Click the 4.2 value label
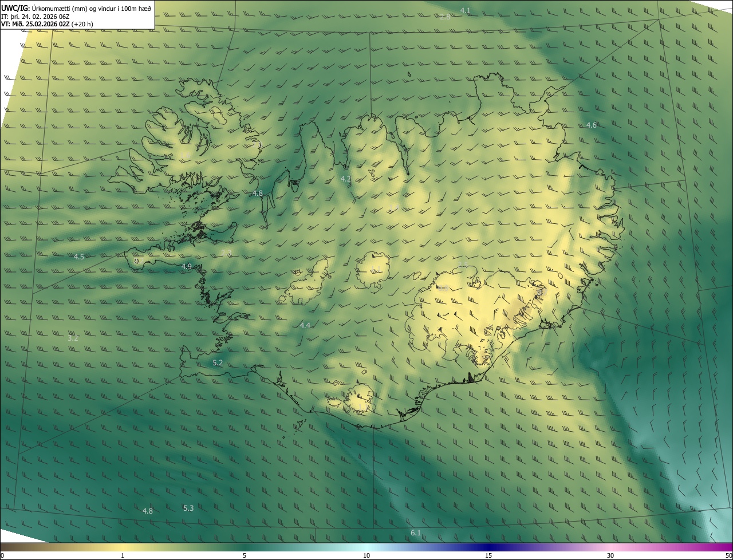 (345, 179)
